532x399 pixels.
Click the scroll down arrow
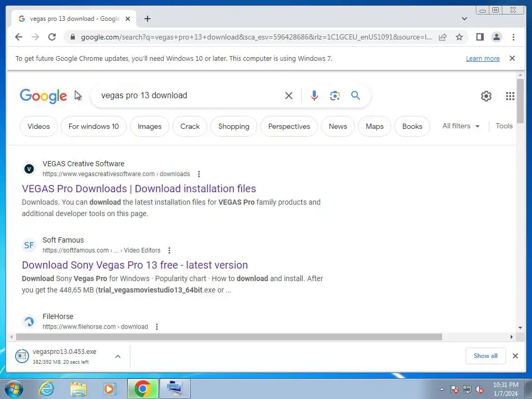[520, 328]
